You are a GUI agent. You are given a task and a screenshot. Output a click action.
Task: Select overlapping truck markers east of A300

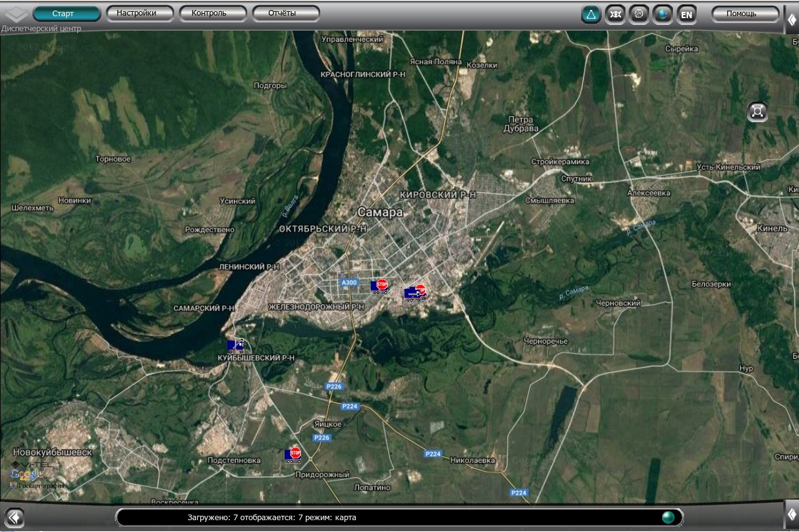tap(415, 293)
